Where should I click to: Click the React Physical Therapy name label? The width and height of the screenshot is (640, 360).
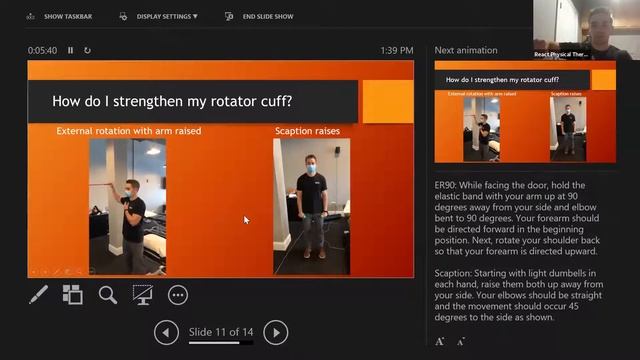coord(561,54)
